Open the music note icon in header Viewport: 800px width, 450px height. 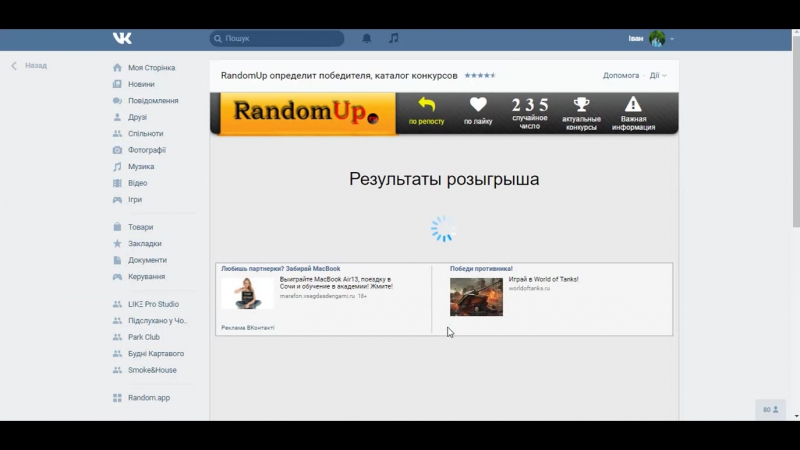pyautogui.click(x=394, y=38)
